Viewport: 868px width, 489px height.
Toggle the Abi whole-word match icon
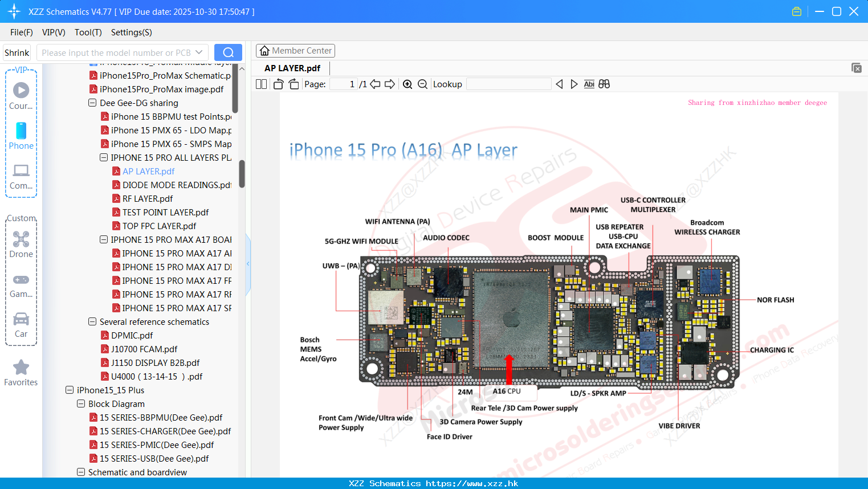589,84
